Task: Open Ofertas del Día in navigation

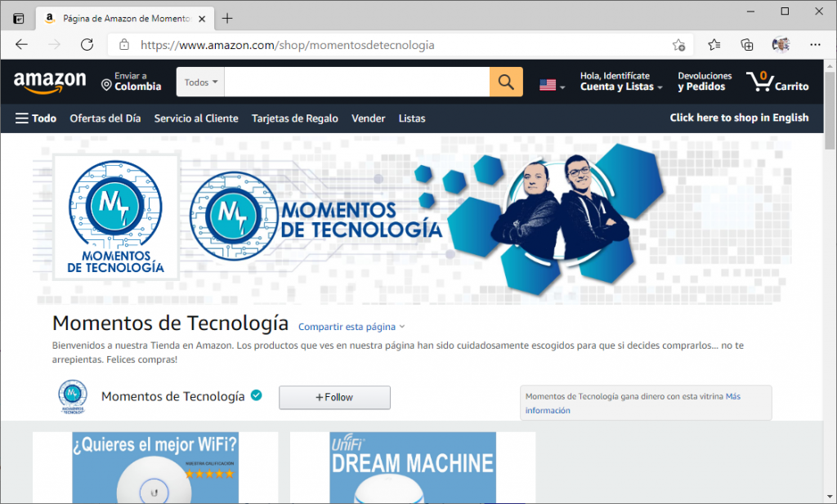Action: [x=105, y=118]
